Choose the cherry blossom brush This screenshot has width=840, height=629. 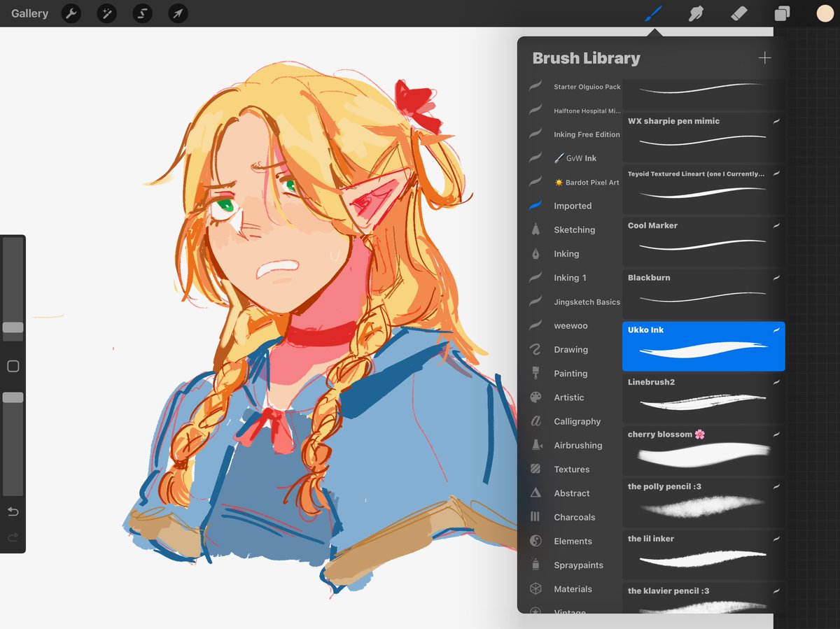point(703,451)
